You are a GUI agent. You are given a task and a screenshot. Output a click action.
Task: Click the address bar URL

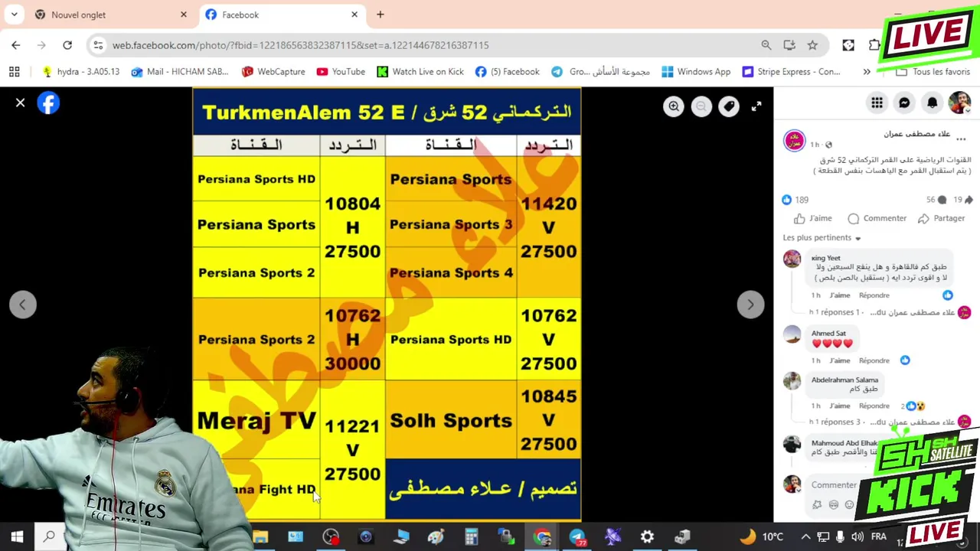pos(300,45)
